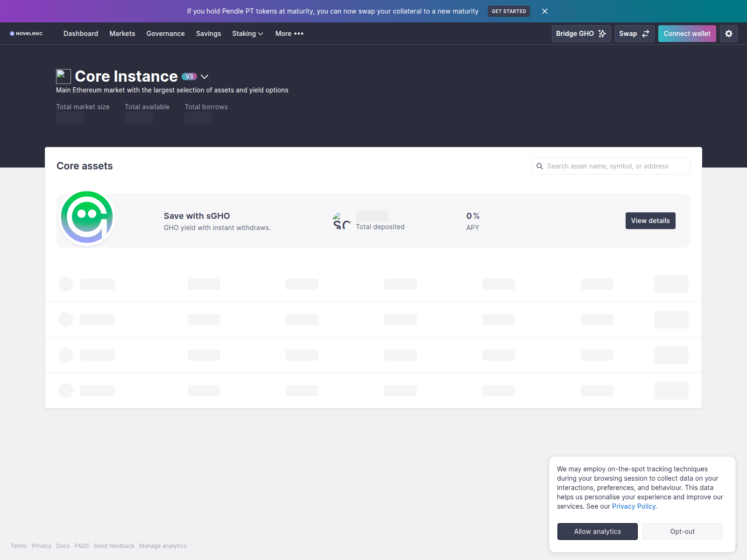Viewport: 747px width, 560px height.
Task: Open the settings gear icon
Action: [729, 34]
